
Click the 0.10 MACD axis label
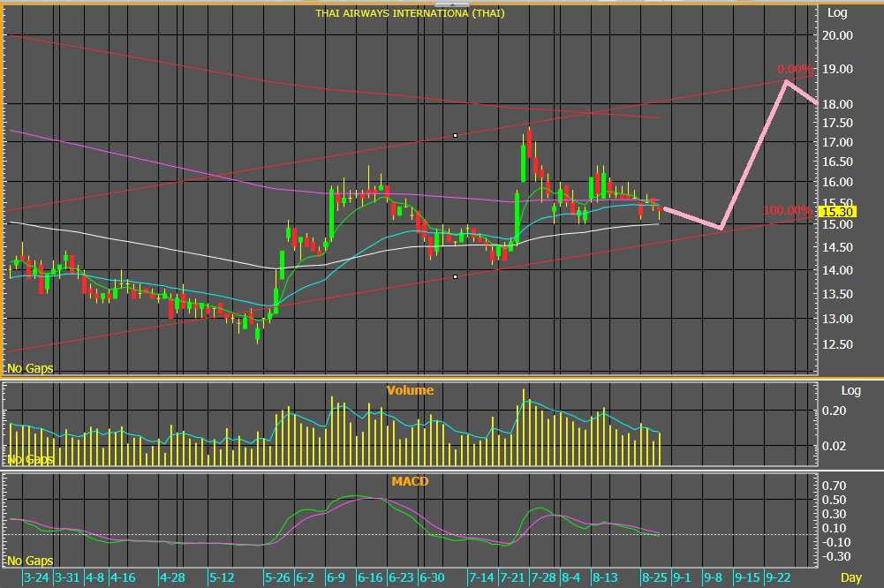(x=834, y=528)
